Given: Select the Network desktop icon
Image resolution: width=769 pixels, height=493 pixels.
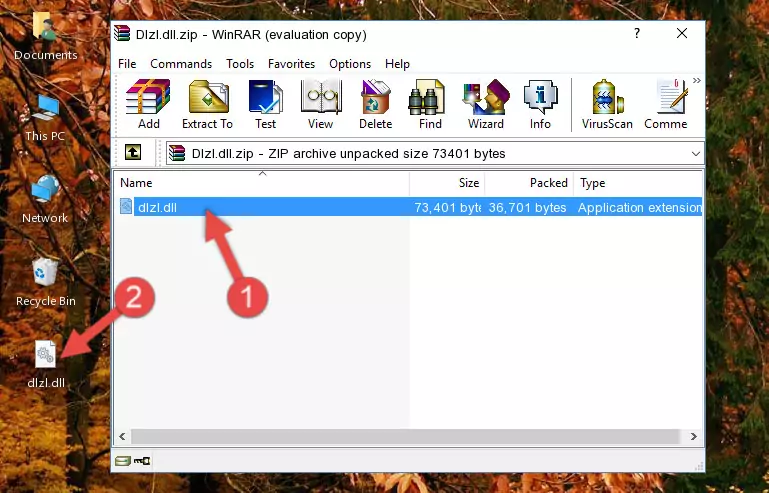Looking at the screenshot, I should [45, 199].
